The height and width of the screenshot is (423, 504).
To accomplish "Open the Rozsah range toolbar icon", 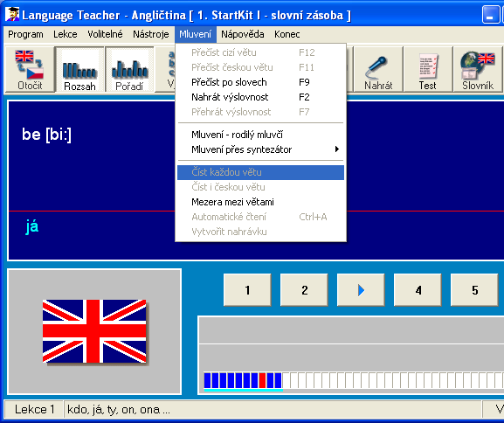I will [79, 69].
